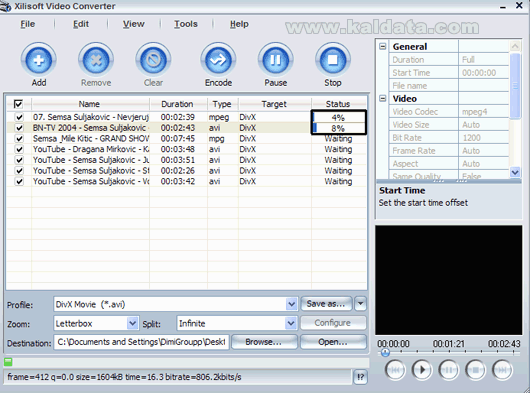Click the Configure button

tap(333, 323)
